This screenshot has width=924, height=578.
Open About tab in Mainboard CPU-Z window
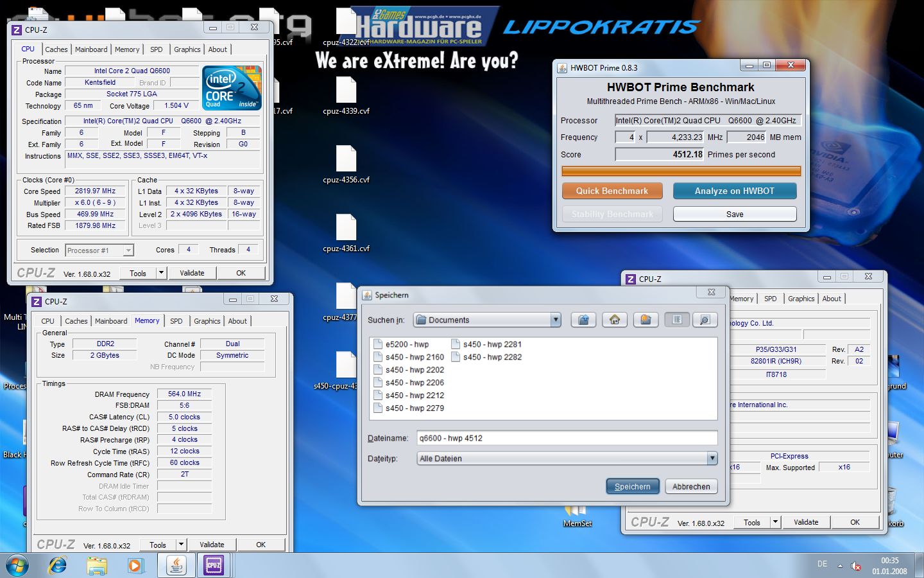point(832,299)
